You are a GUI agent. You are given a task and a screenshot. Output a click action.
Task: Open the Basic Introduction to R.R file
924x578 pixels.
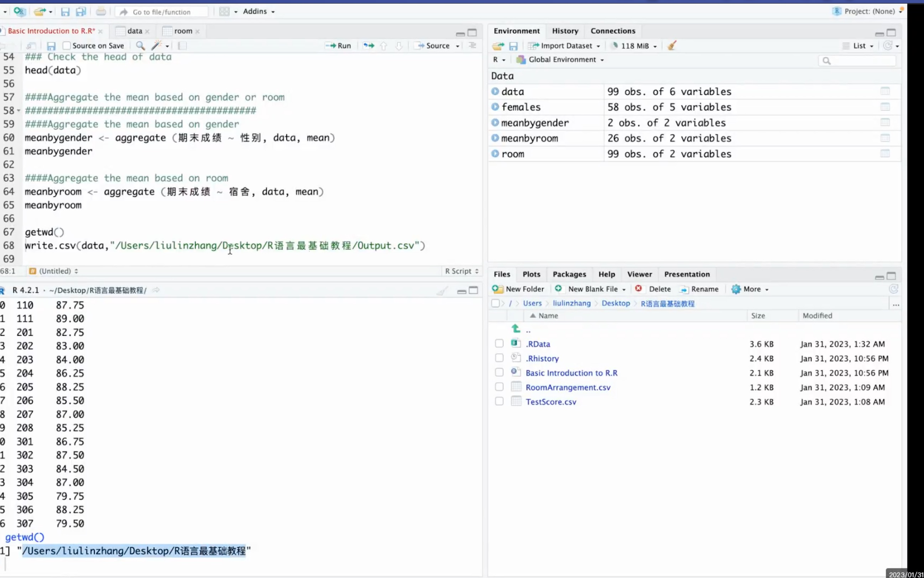571,373
